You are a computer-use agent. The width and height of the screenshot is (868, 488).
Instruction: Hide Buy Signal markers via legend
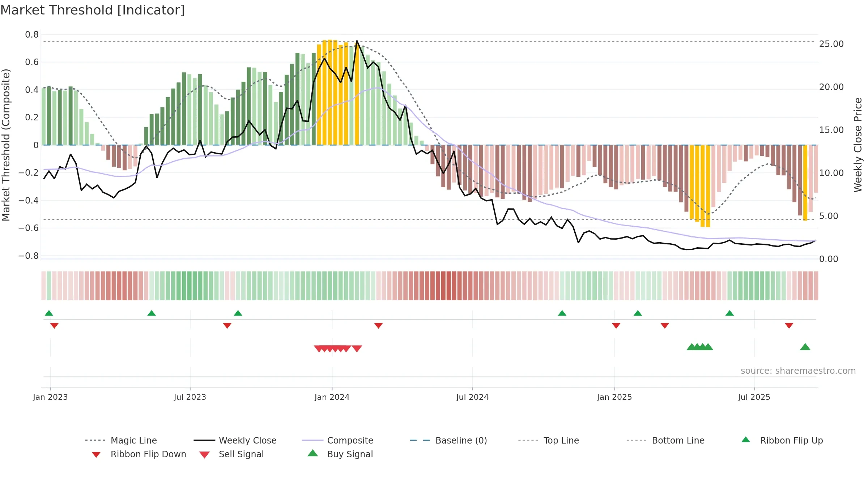(340, 454)
